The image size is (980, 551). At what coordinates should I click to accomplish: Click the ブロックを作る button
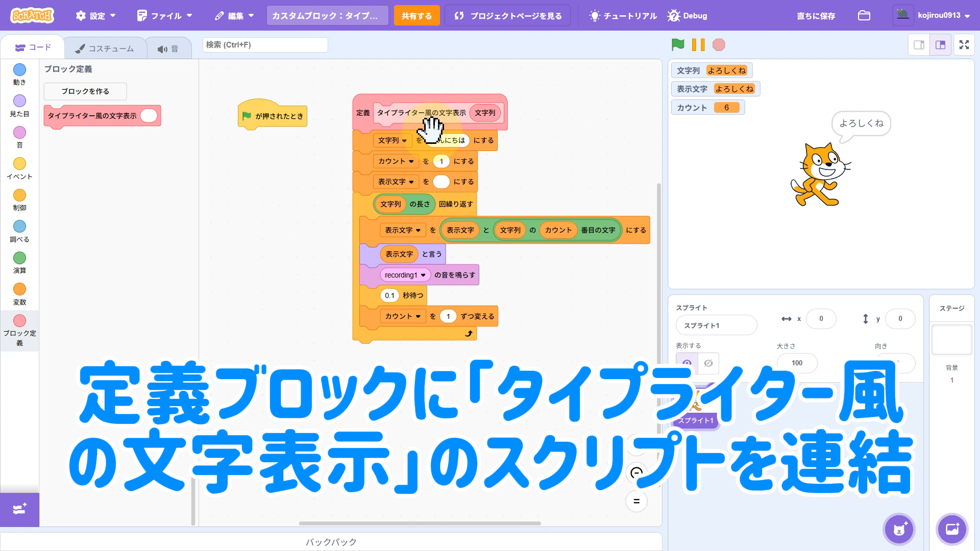(85, 91)
